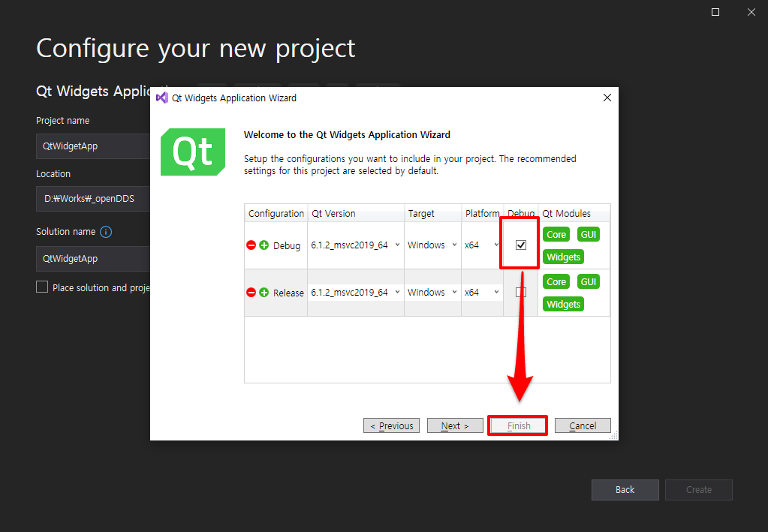Maximize the Configure your new project window
Image resolution: width=768 pixels, height=532 pixels.
point(715,12)
